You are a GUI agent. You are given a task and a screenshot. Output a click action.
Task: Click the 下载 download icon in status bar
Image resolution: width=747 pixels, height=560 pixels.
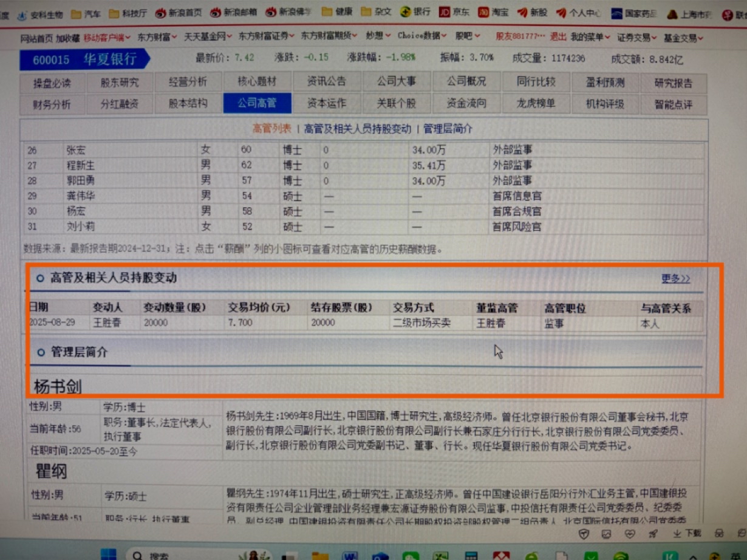pos(687,533)
